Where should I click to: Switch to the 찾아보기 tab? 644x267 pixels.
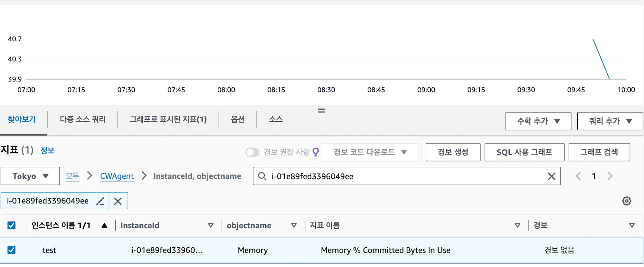tap(22, 120)
